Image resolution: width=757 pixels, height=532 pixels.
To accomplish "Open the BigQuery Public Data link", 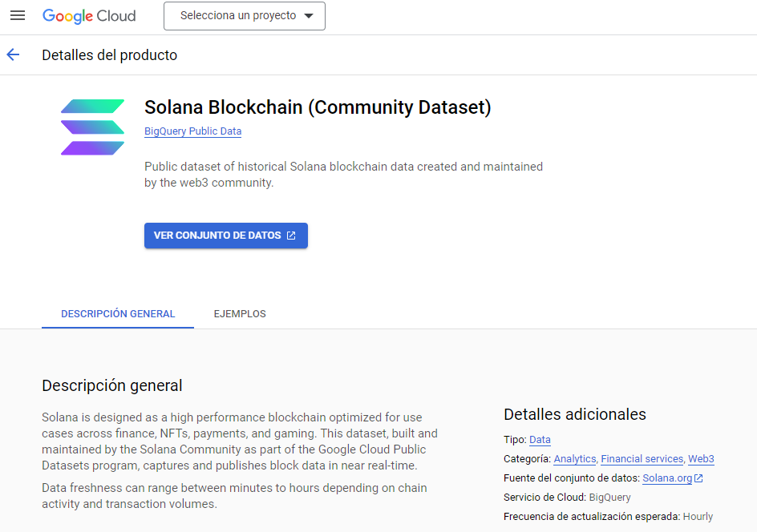I will [x=192, y=131].
